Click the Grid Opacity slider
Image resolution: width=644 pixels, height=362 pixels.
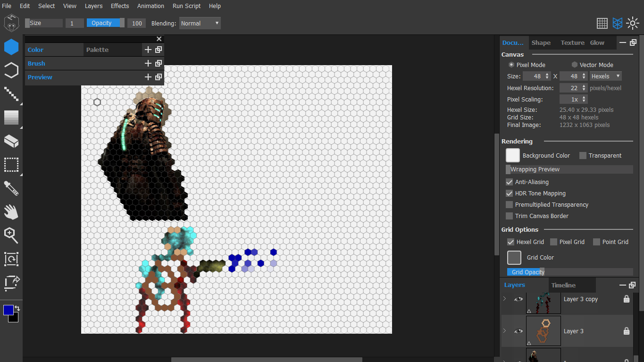click(570, 272)
